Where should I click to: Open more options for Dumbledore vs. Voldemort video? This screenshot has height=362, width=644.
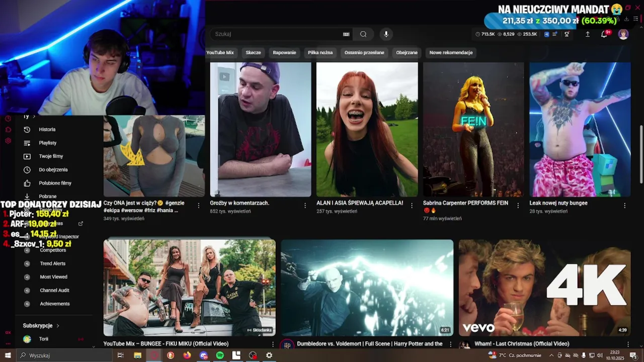pyautogui.click(x=450, y=344)
